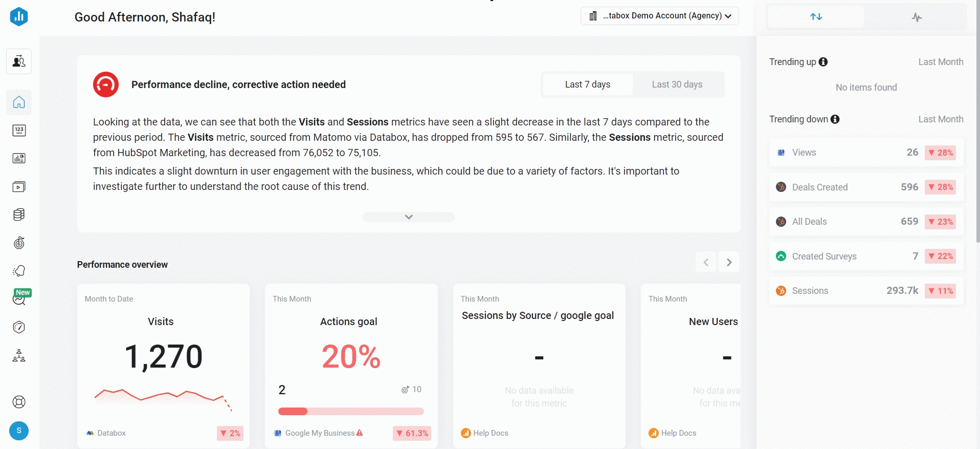Switch to the trending arrows tab
The image size is (980, 449).
[x=816, y=17]
